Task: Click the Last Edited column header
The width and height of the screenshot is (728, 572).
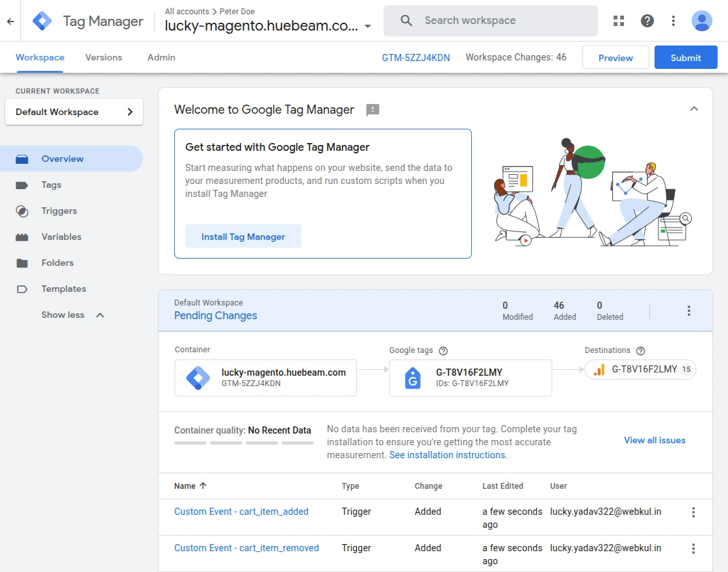Action: click(502, 486)
